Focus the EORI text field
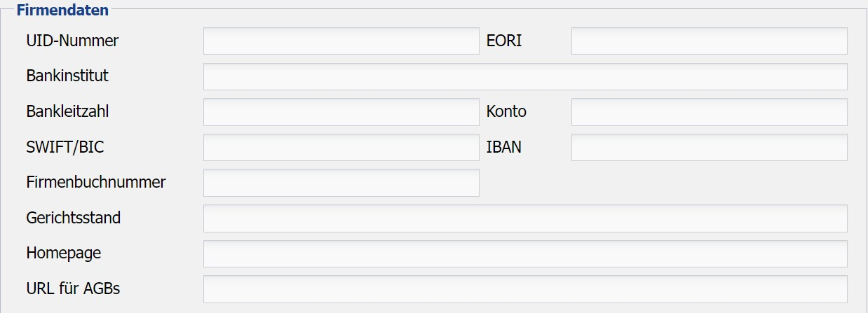Screen dimensions: 868x313 [x=709, y=41]
